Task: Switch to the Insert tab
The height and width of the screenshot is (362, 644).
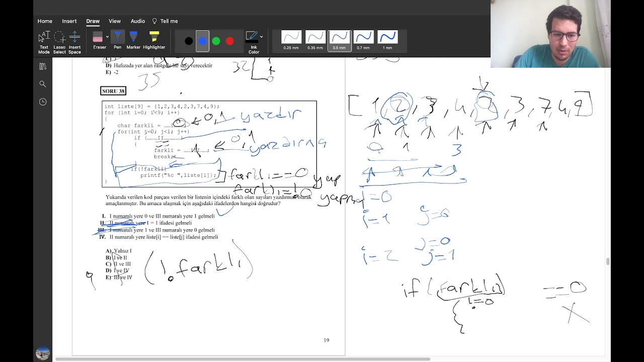Action: pyautogui.click(x=69, y=21)
